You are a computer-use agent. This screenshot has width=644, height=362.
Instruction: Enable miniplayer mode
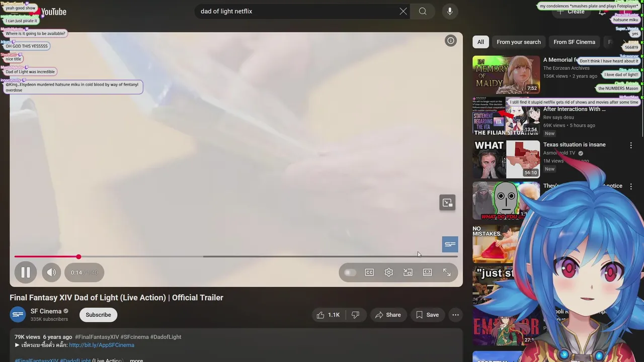[408, 273]
